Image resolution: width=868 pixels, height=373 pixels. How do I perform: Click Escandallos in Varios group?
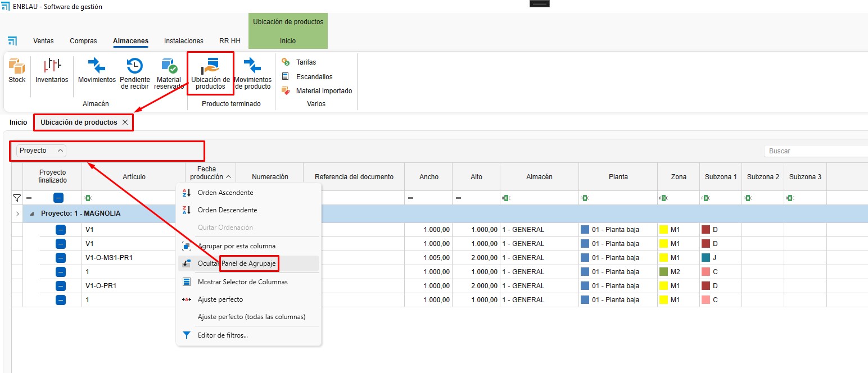click(x=314, y=77)
